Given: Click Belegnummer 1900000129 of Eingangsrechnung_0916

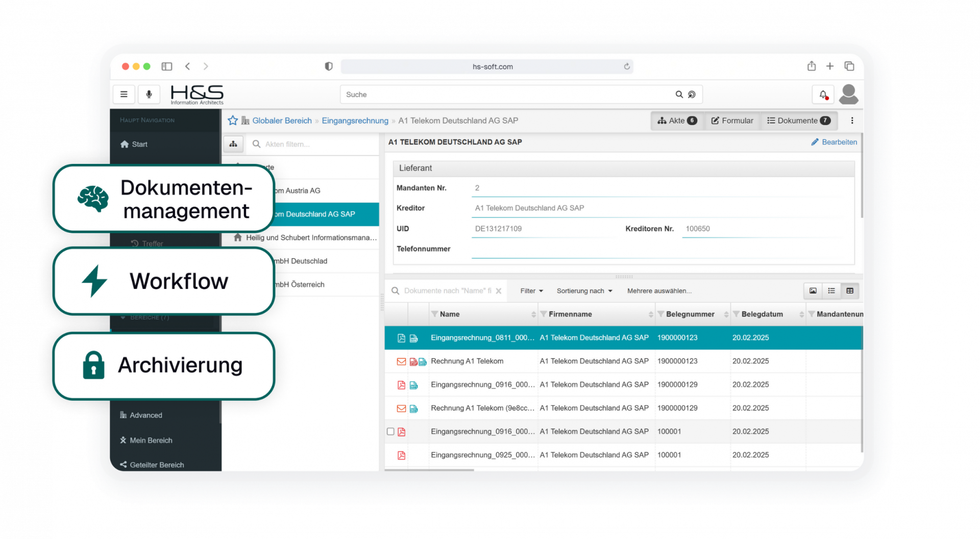Looking at the screenshot, I should (x=677, y=385).
